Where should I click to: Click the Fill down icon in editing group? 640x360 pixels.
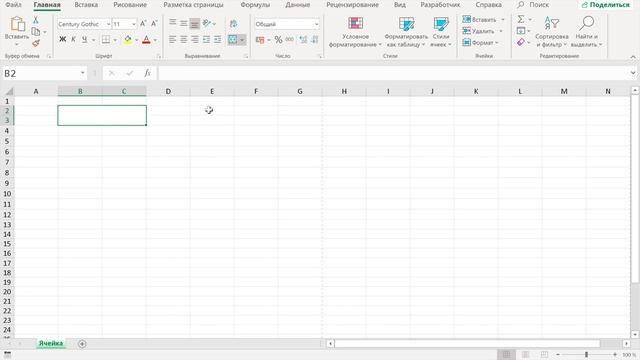tap(521, 31)
